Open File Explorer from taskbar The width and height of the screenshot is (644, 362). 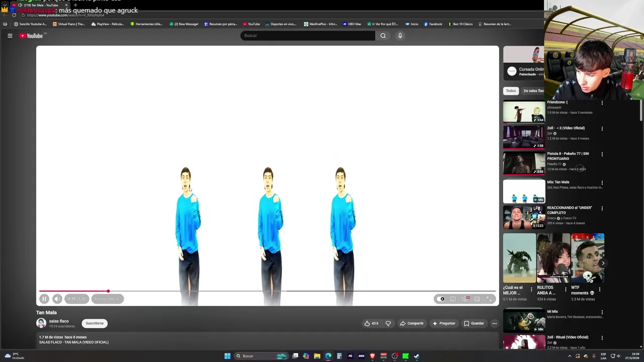tap(317, 356)
